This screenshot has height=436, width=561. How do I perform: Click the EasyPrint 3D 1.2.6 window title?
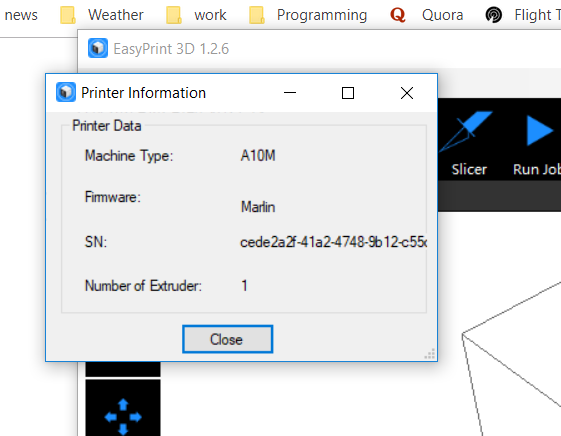tap(171, 49)
